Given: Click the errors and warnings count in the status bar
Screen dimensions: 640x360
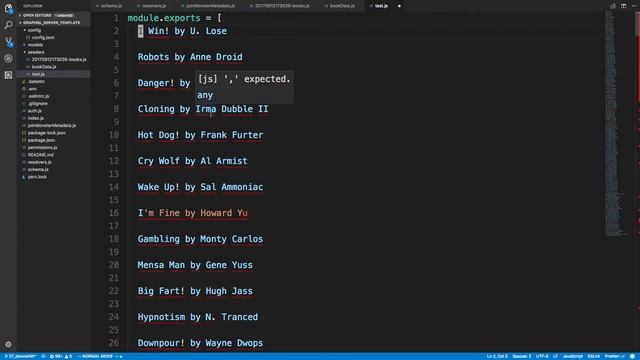Looking at the screenshot, I should tap(61, 356).
